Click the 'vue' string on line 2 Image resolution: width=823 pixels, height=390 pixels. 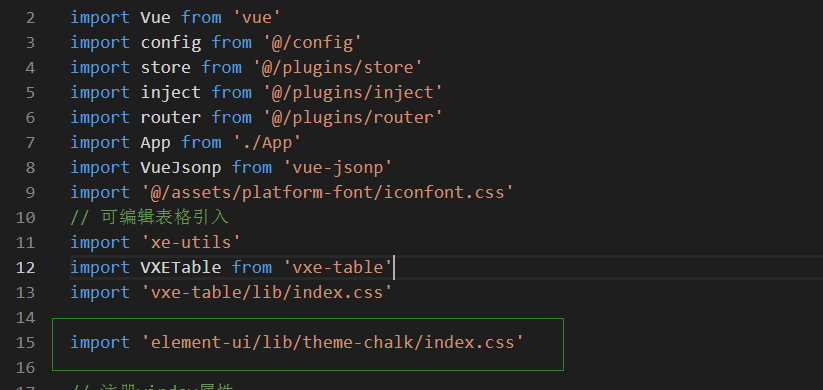pyautogui.click(x=257, y=17)
